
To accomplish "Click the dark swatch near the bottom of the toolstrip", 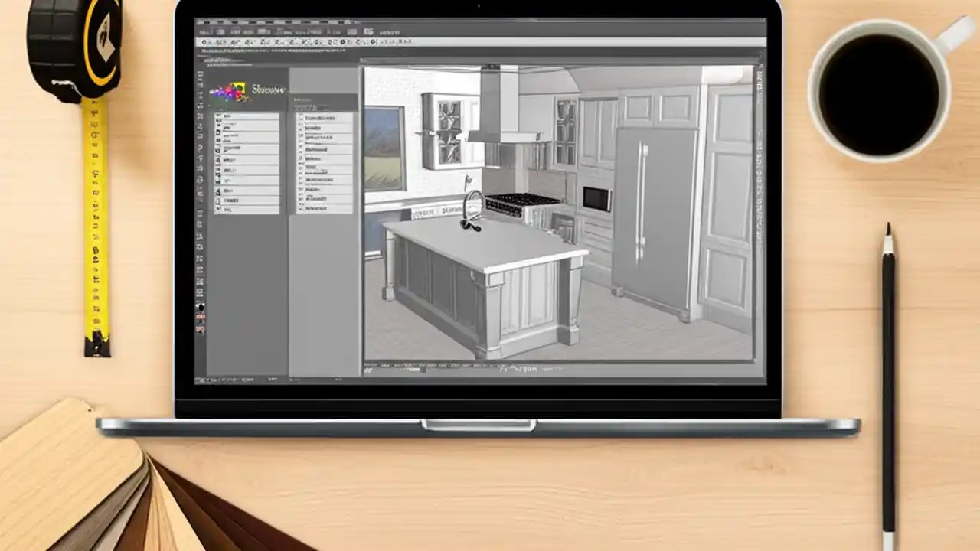I will 201,308.
